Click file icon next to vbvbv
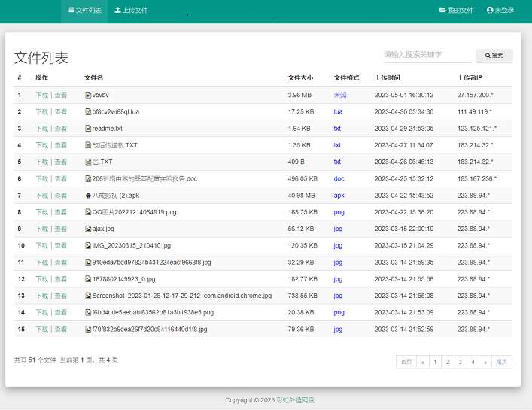The width and height of the screenshot is (532, 410). pos(88,95)
